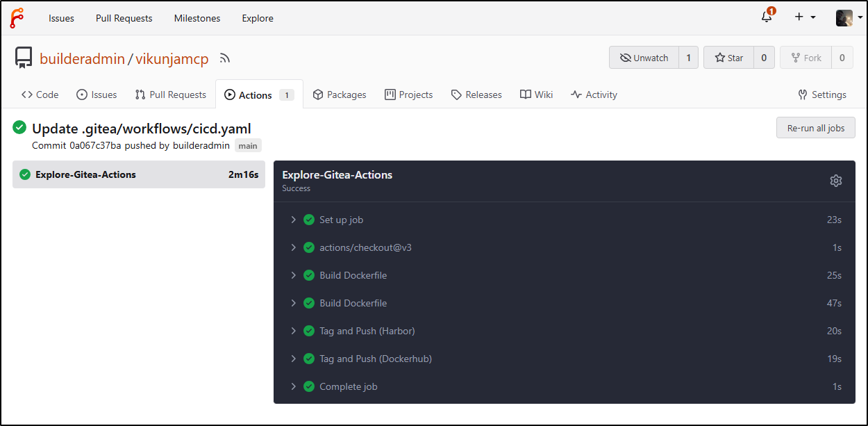Click the Forgejo logo home icon
Viewport: 868px width, 426px height.
17,18
